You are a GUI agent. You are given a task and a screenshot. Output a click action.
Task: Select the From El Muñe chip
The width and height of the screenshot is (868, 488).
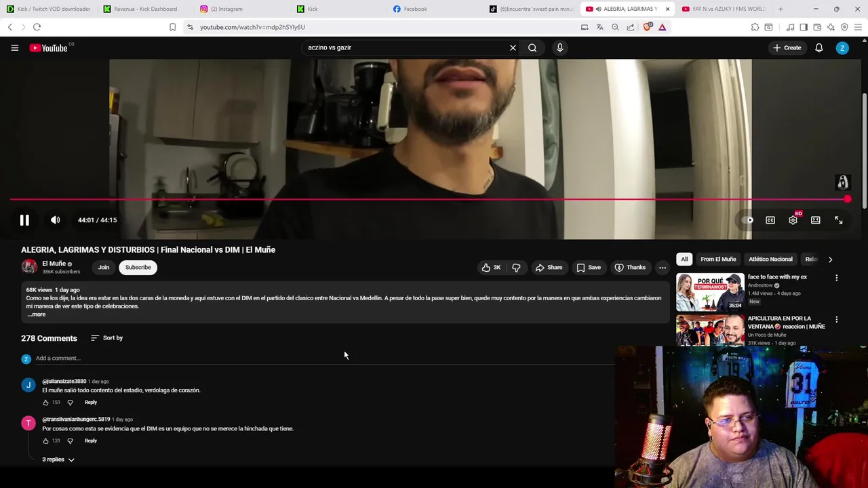pos(718,259)
